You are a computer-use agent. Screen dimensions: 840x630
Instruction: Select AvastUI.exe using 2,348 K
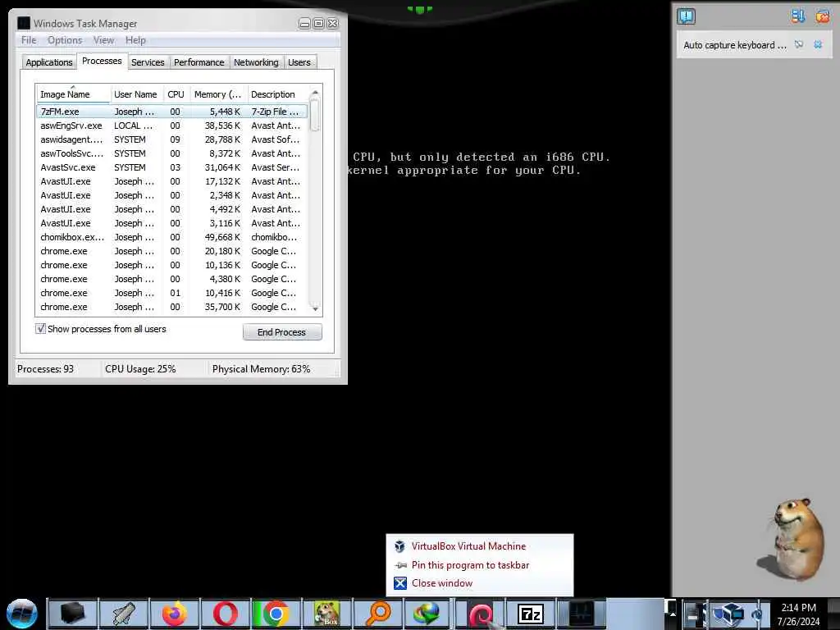pos(172,195)
